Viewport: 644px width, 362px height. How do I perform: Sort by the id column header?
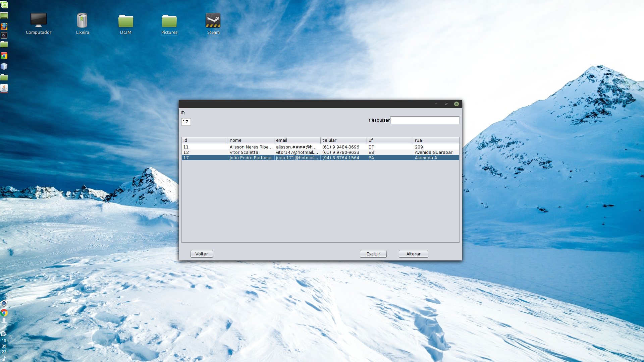tap(205, 140)
